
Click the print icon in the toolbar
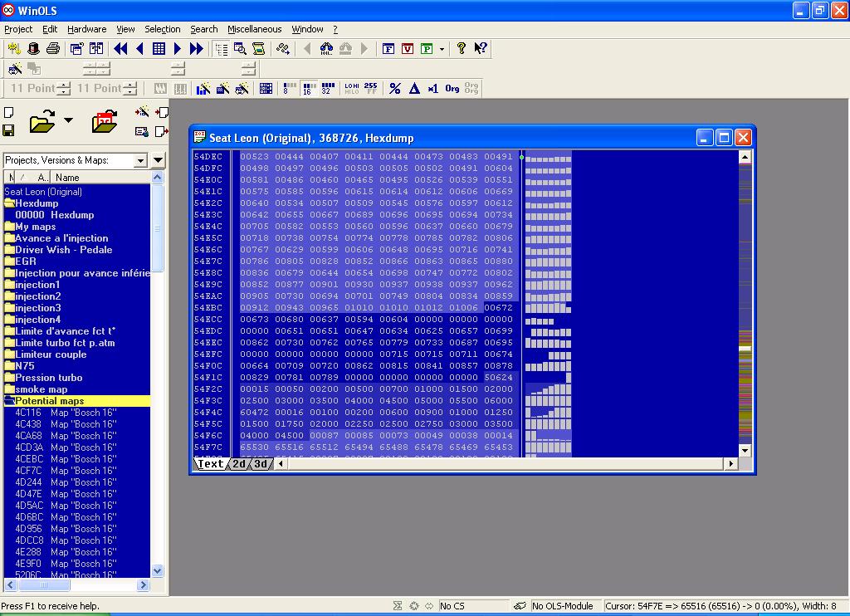pyautogui.click(x=53, y=49)
